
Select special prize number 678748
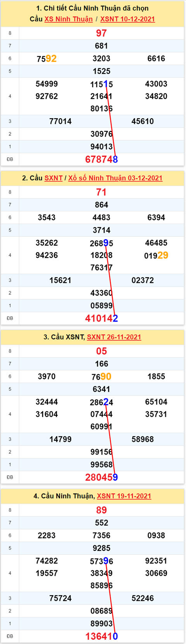[102, 159]
